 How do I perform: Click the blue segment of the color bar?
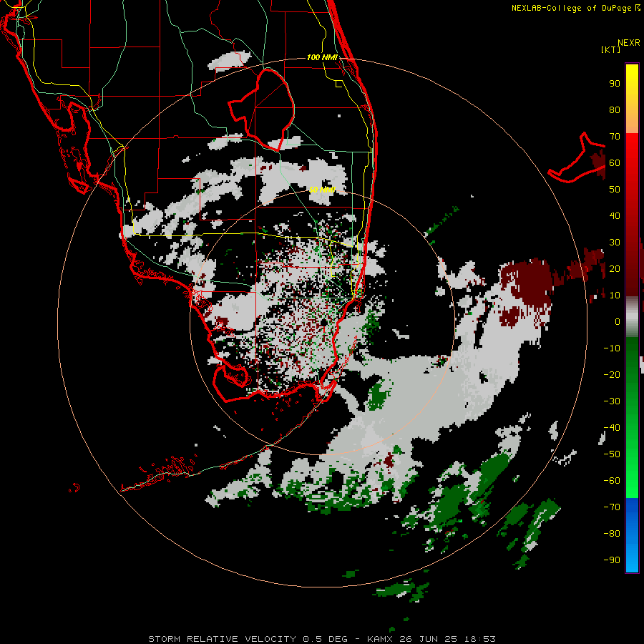(x=632, y=535)
